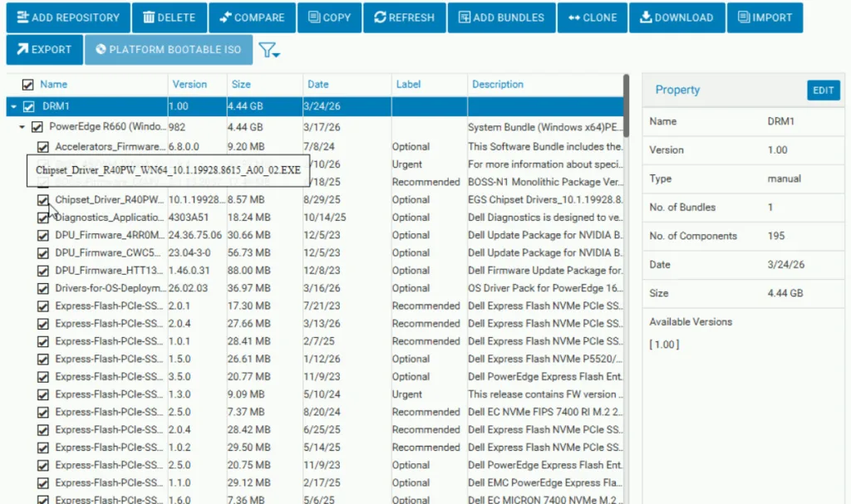
Task: Click the Add Bundles button
Action: tap(500, 17)
